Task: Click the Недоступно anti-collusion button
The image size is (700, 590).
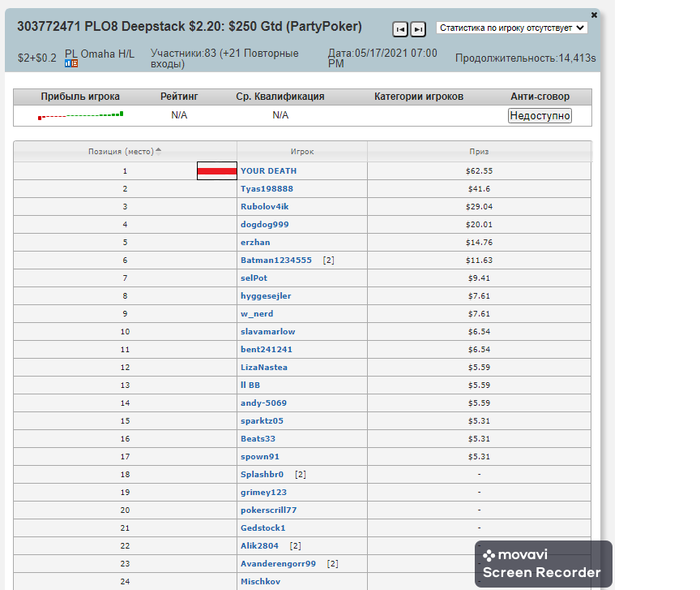Action: [x=540, y=116]
